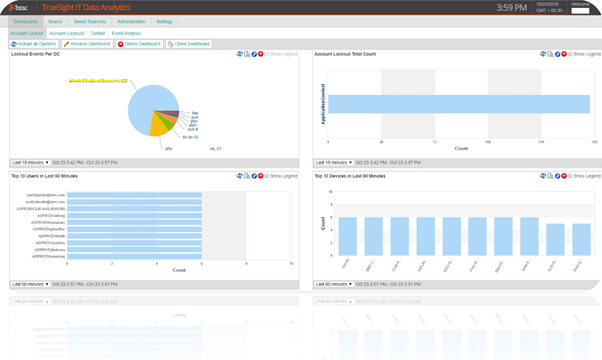Edit the Lockout Events Per DC dashlet

(x=254, y=54)
